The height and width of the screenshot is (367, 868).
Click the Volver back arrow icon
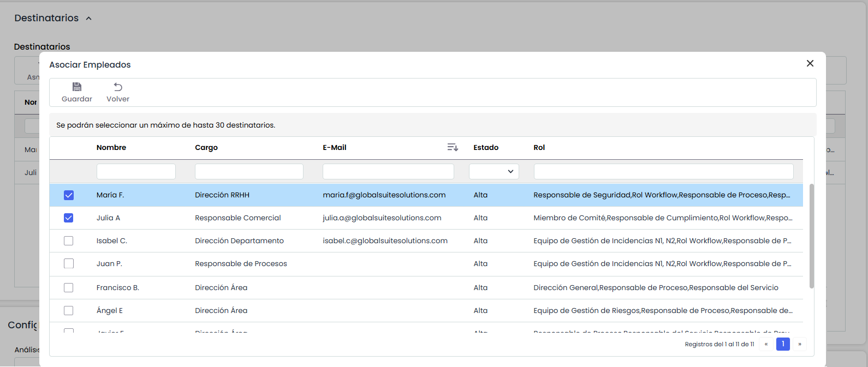tap(118, 87)
